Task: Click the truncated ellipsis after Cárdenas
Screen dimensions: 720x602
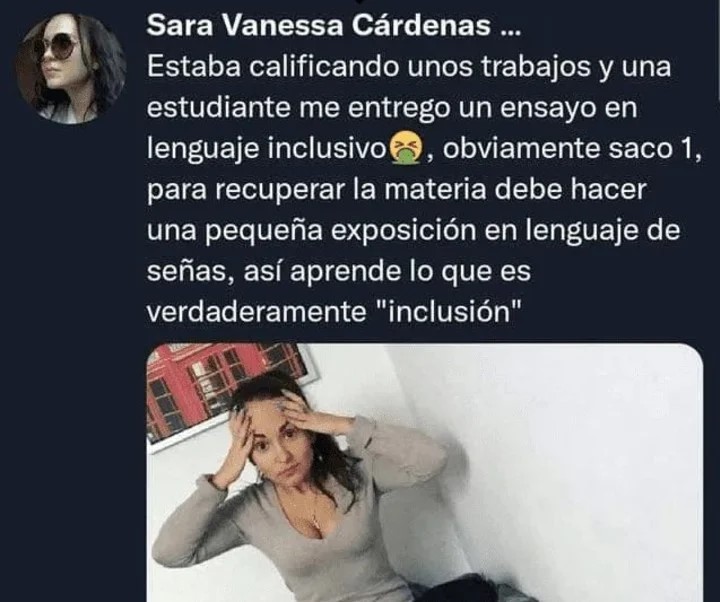Action: click(x=509, y=27)
